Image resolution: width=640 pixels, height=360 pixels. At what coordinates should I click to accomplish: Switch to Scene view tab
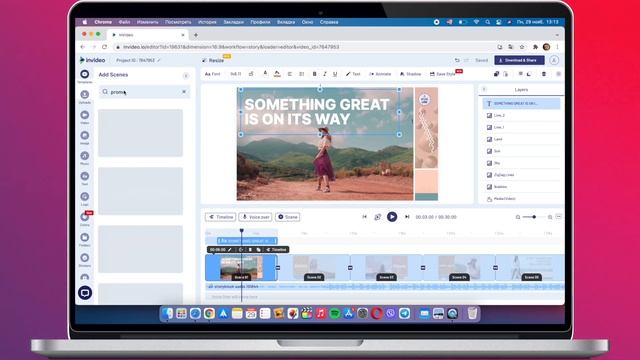point(288,217)
